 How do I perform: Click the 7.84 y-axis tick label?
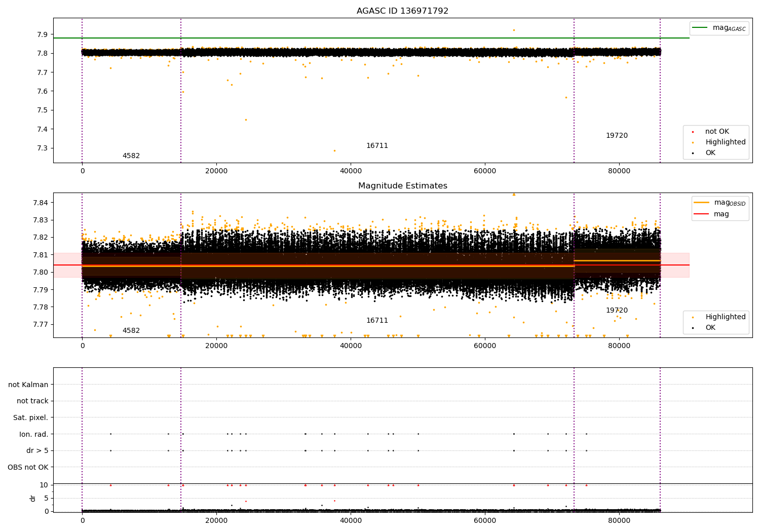(41, 203)
